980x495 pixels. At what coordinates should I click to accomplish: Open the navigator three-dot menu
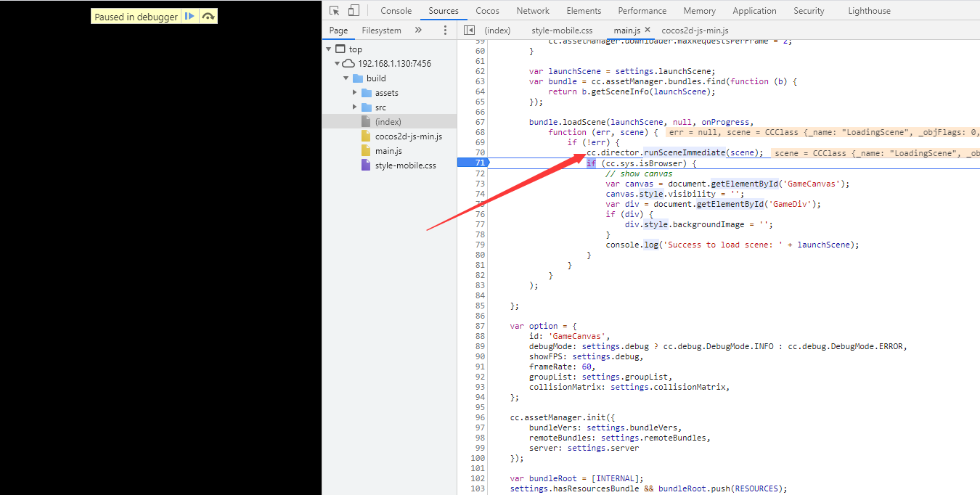pyautogui.click(x=445, y=30)
